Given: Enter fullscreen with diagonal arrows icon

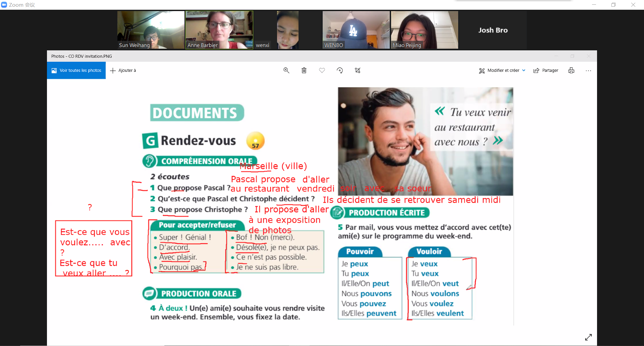Looking at the screenshot, I should 588,337.
